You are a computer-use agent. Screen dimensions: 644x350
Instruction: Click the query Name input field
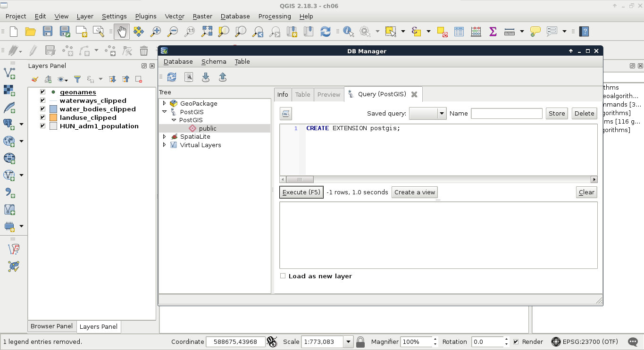(506, 113)
